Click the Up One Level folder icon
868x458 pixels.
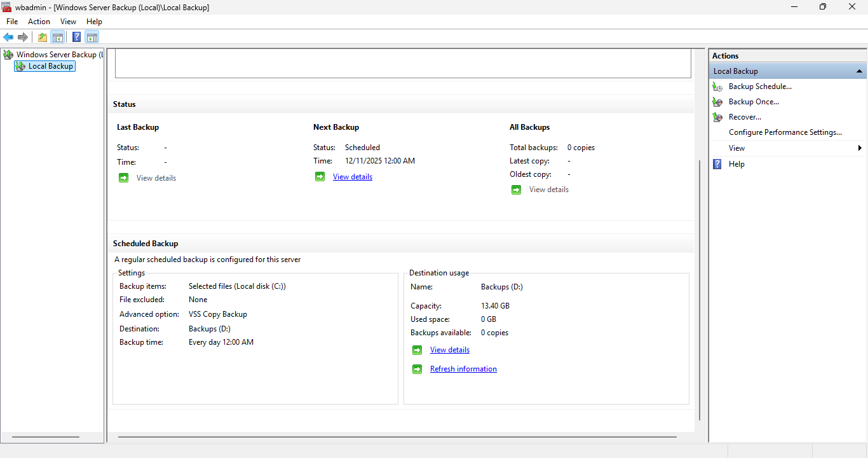43,37
